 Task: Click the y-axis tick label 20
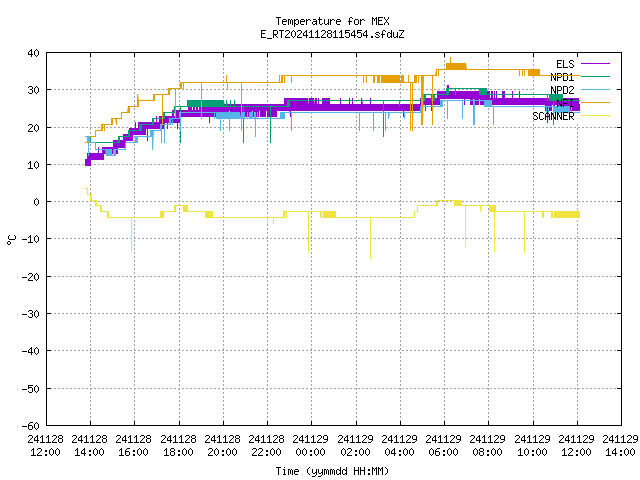[x=33, y=128]
